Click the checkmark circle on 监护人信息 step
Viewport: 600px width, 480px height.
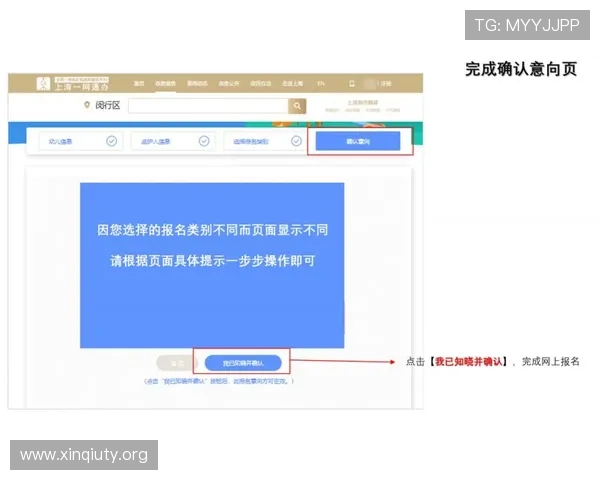204,141
